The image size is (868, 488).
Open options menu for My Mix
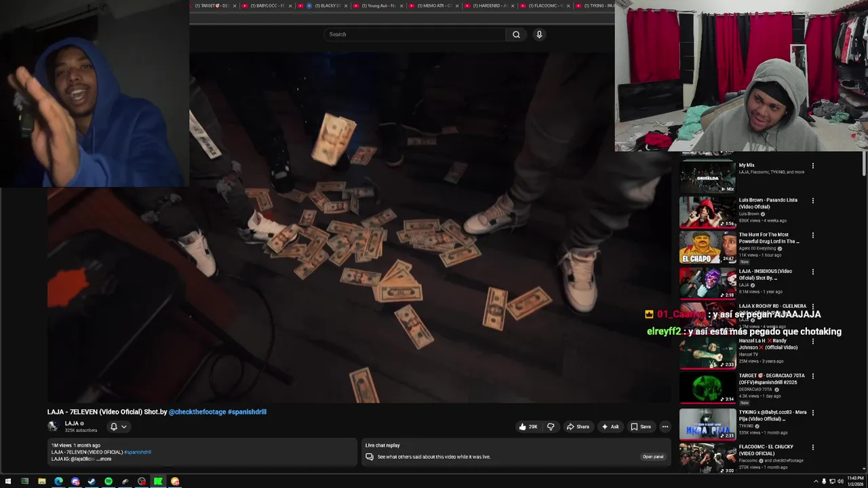click(x=812, y=166)
